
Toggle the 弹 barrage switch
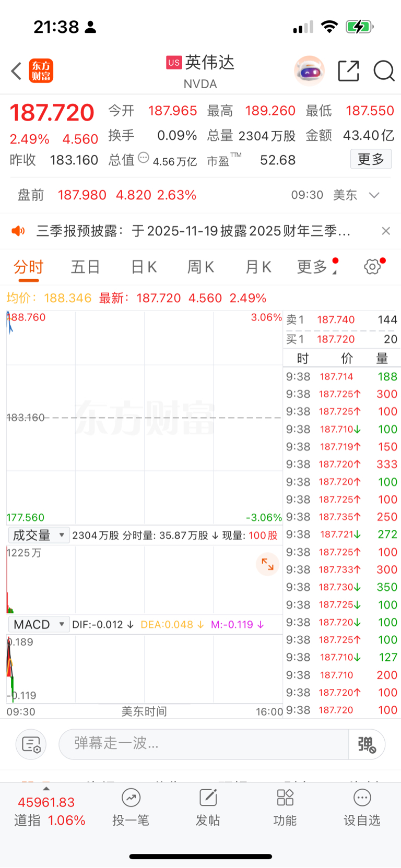point(367,744)
